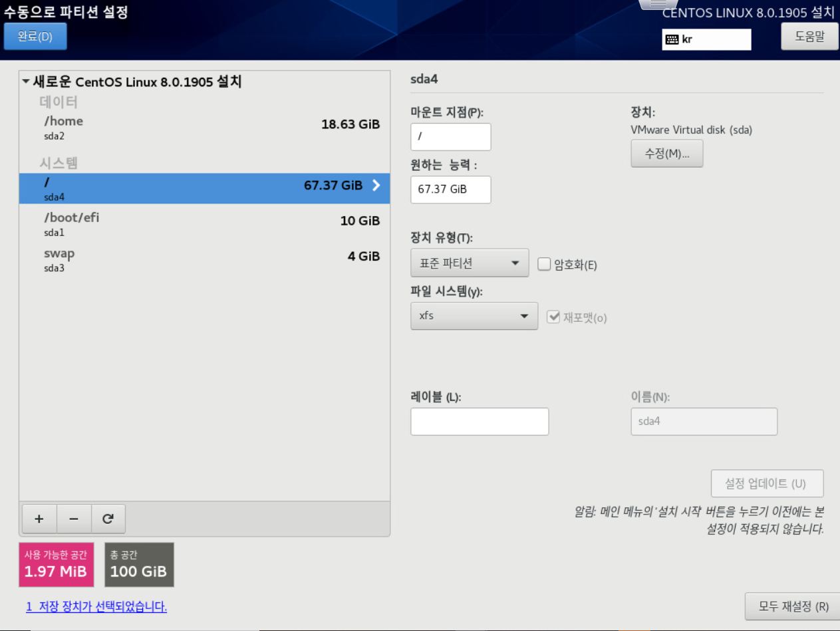Screen dimensions: 840x631
Task: Click the minus remove mount point icon
Action: click(74, 519)
